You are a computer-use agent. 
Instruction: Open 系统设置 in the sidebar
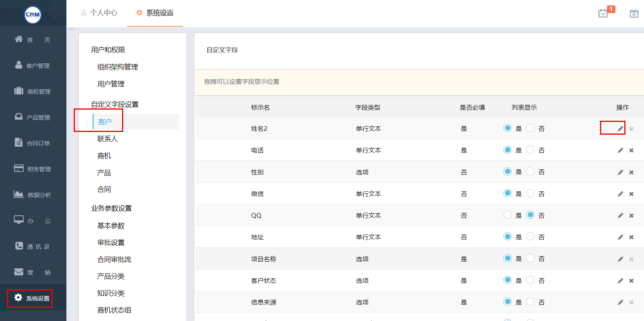pos(33,298)
